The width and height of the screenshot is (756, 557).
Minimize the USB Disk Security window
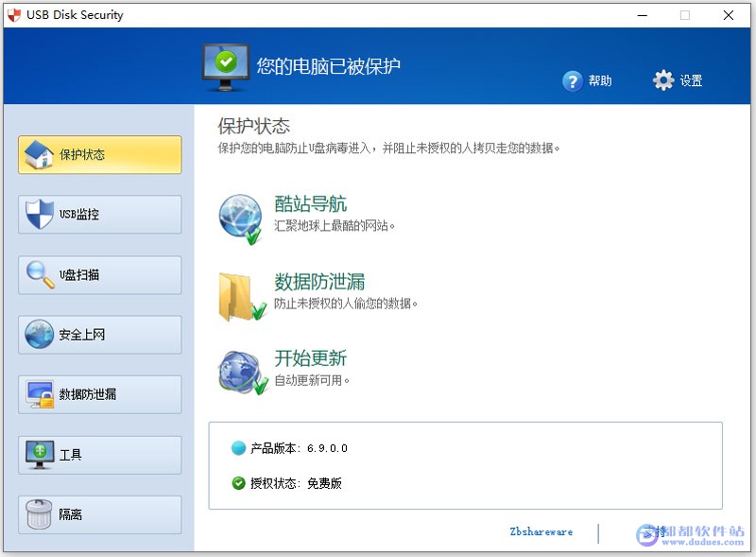643,15
